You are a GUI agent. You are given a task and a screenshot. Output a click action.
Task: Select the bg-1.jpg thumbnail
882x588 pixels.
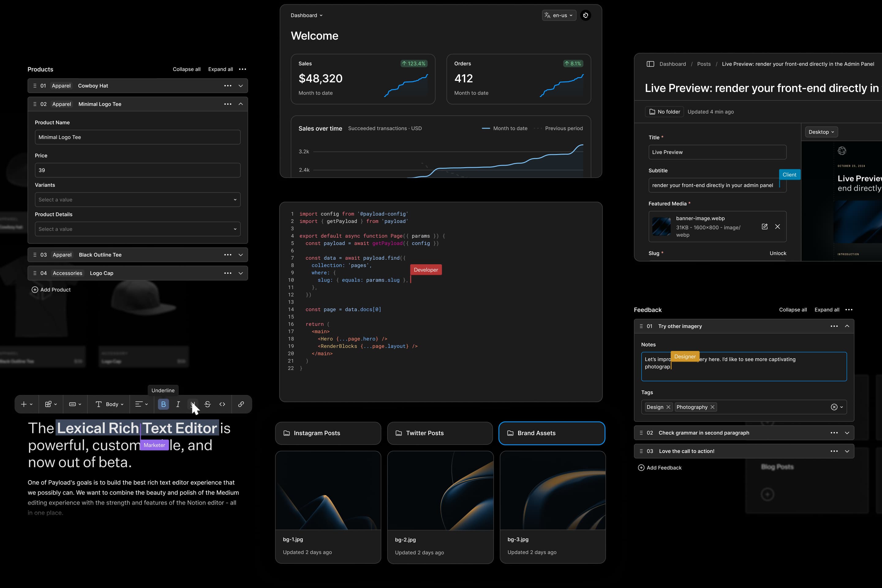pos(328,491)
